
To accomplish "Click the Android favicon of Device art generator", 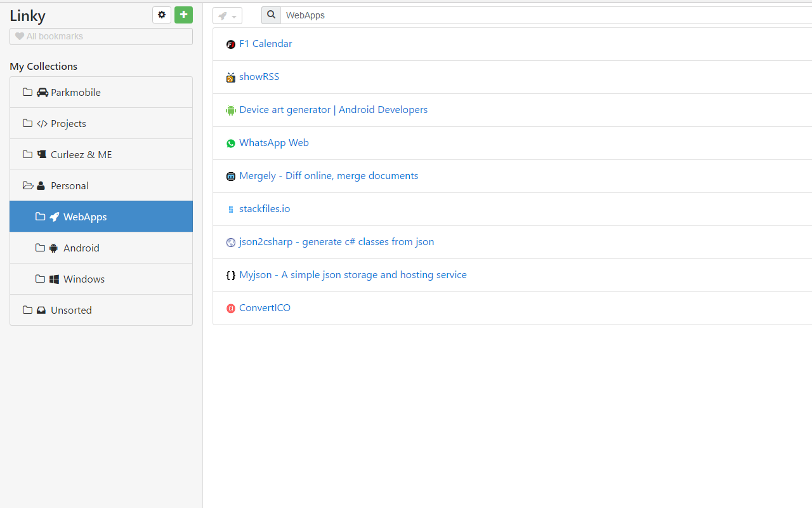I will 231,110.
